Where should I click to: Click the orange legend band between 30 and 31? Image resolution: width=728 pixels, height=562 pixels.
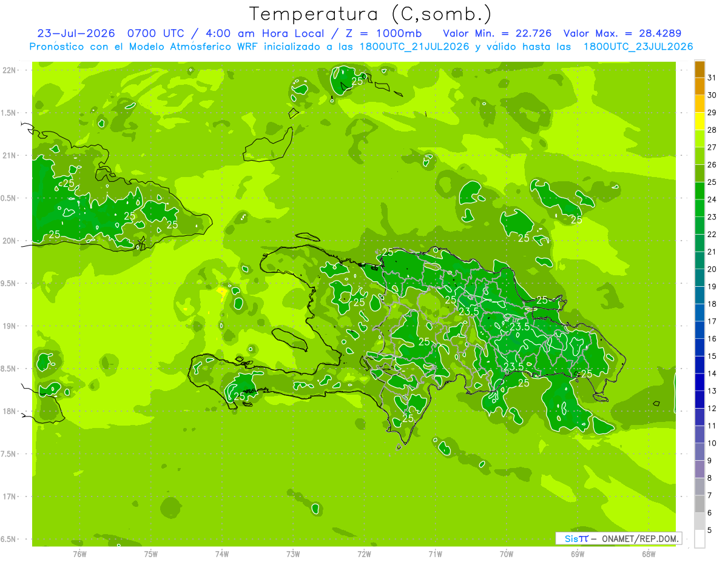click(699, 87)
